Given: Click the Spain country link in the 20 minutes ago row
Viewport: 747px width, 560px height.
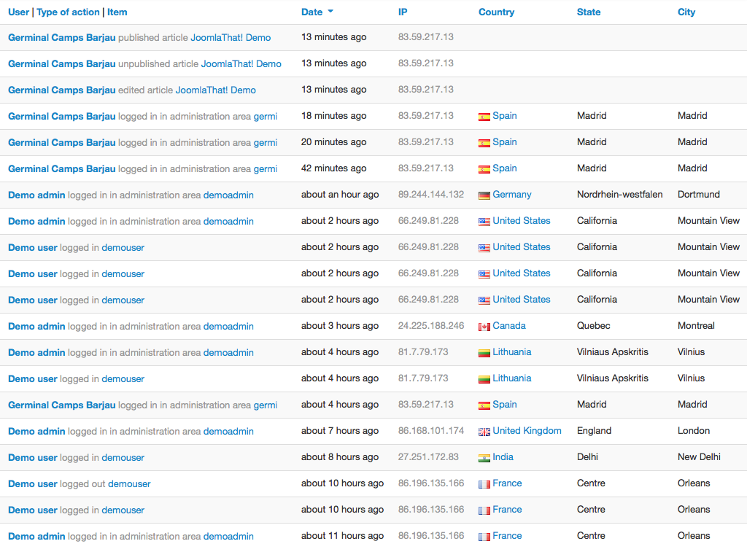Looking at the screenshot, I should pos(505,142).
